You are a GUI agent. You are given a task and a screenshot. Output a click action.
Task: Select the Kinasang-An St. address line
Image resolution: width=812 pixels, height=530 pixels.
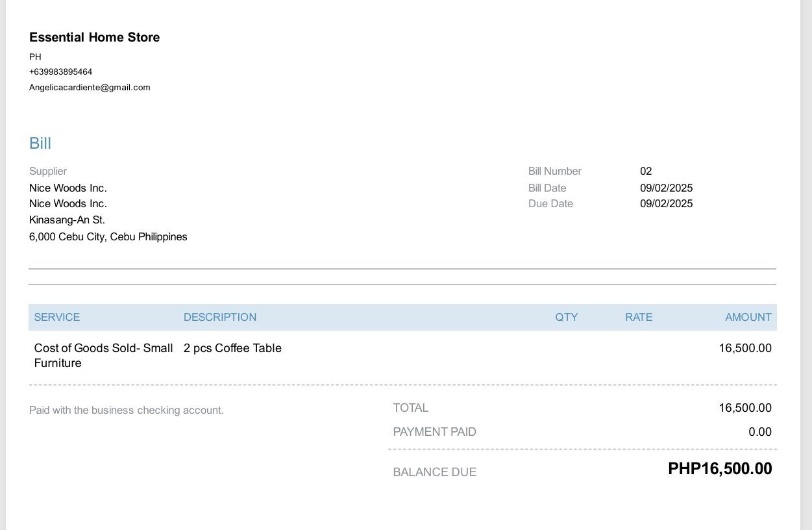click(67, 220)
